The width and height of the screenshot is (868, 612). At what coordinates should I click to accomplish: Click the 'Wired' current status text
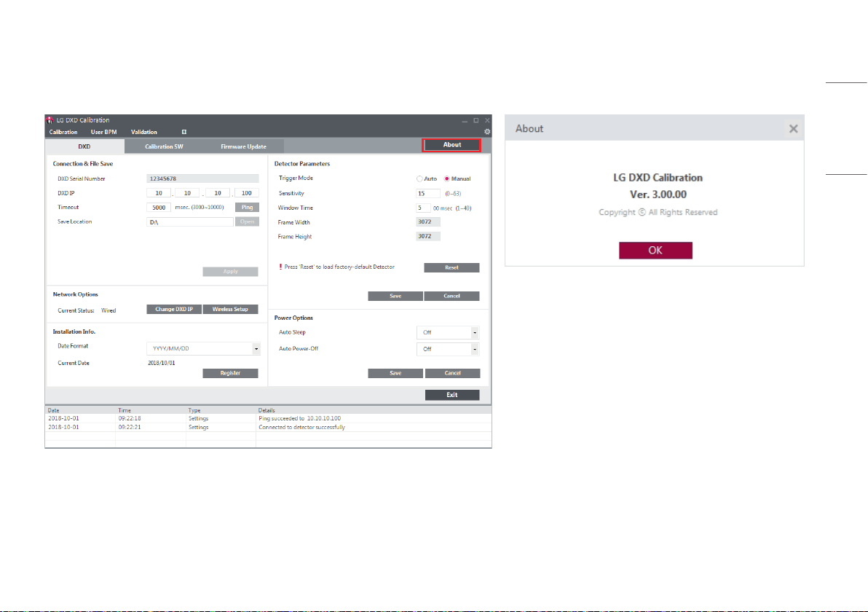(x=108, y=310)
